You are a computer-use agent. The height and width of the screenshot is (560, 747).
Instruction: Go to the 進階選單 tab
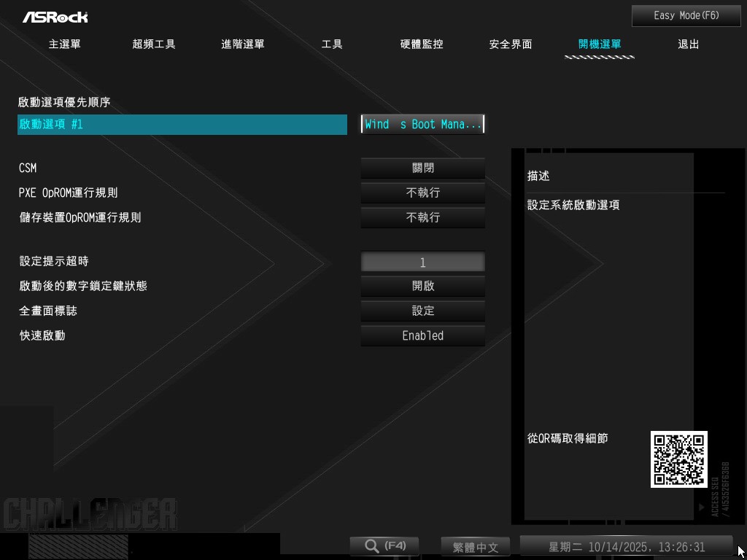pyautogui.click(x=243, y=44)
